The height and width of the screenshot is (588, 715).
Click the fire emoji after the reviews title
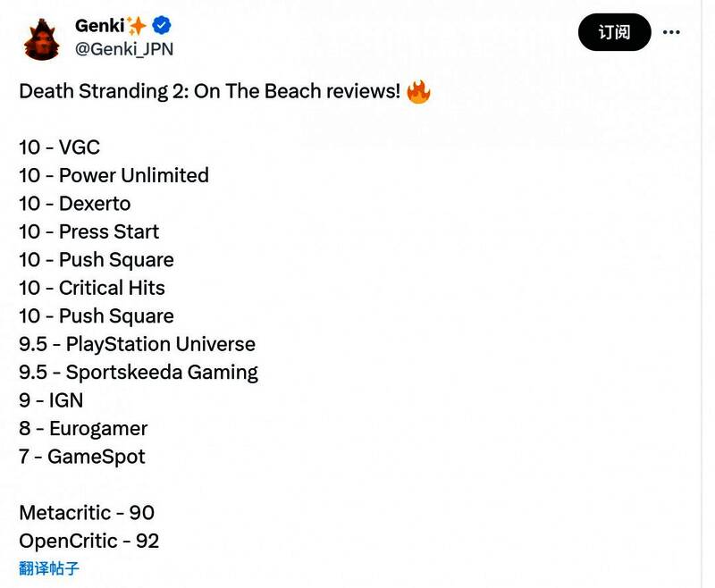[x=418, y=92]
